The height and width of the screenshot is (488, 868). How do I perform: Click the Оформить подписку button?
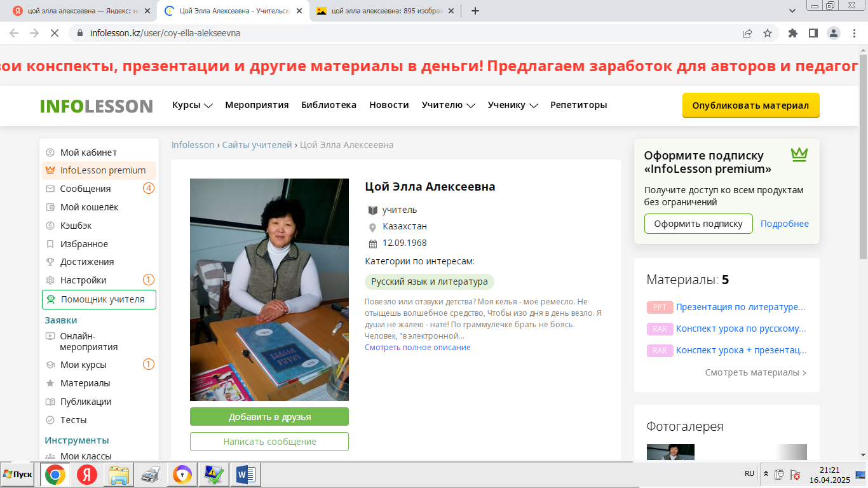coord(698,224)
